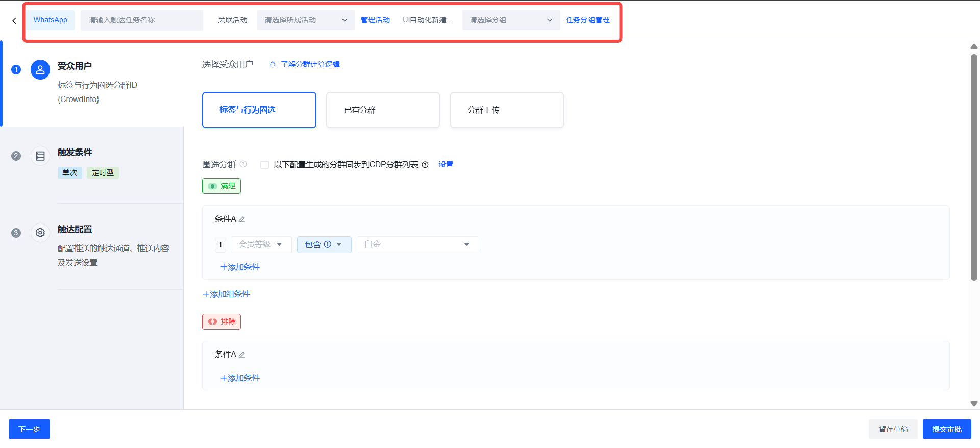Select the 已有分群 tab
980x448 pixels.
click(x=383, y=110)
